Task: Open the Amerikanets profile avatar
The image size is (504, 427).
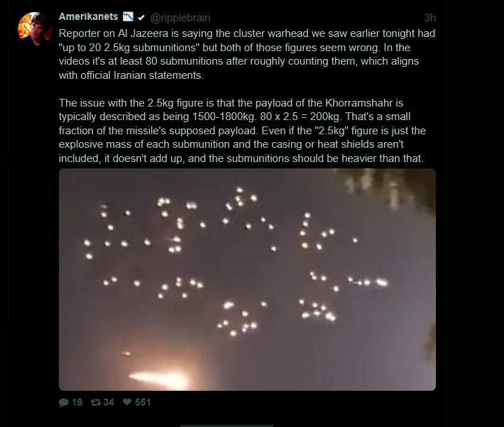Action: (31, 27)
